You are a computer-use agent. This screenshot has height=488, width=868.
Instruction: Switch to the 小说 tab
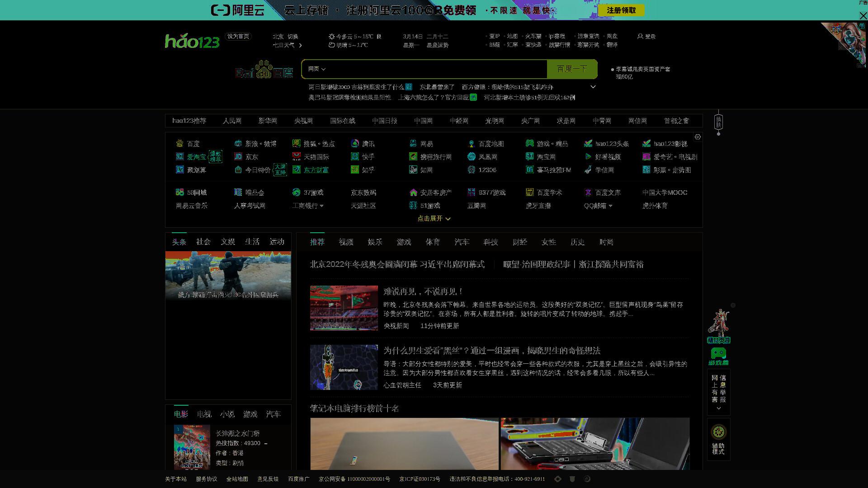[227, 414]
